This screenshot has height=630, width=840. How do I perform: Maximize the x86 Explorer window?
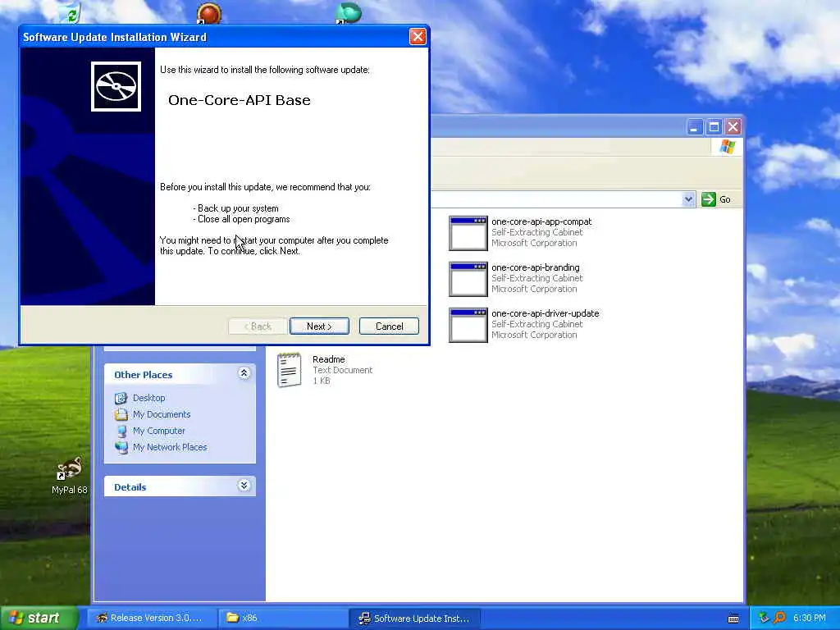click(x=714, y=127)
